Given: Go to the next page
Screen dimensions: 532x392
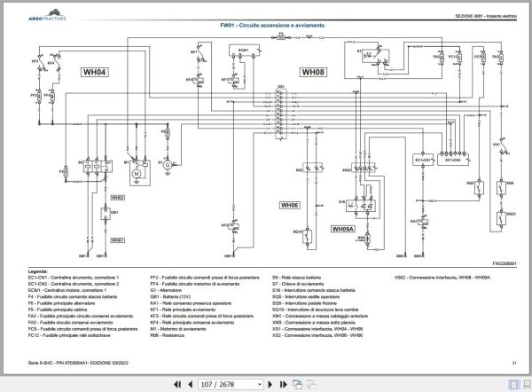Looking at the screenshot, I should tap(270, 385).
